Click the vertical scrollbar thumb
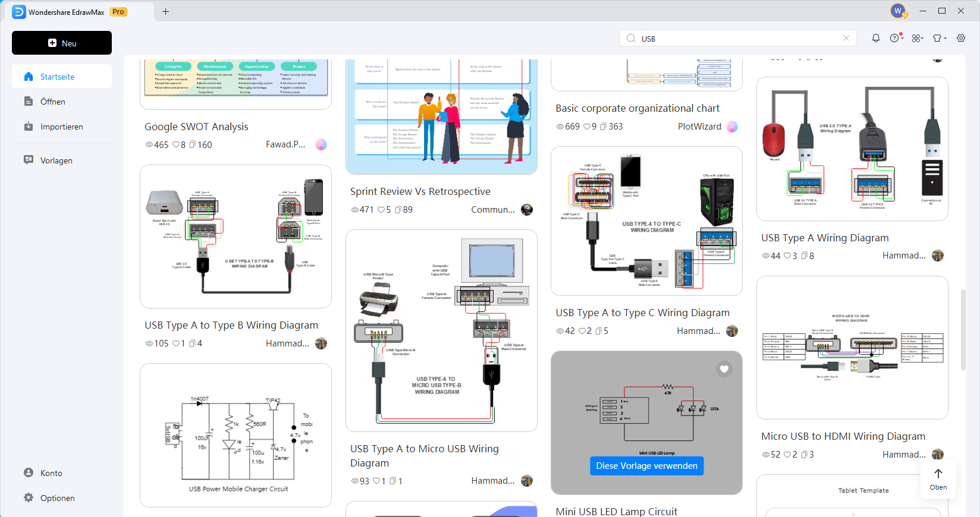Screen dimensions: 980x517 (x=963, y=330)
